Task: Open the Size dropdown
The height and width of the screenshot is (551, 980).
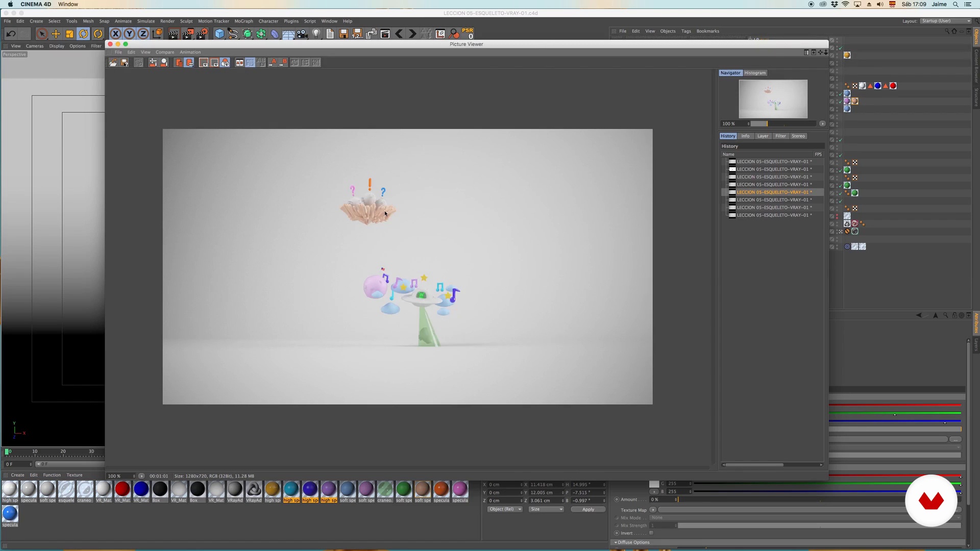Action: click(546, 510)
